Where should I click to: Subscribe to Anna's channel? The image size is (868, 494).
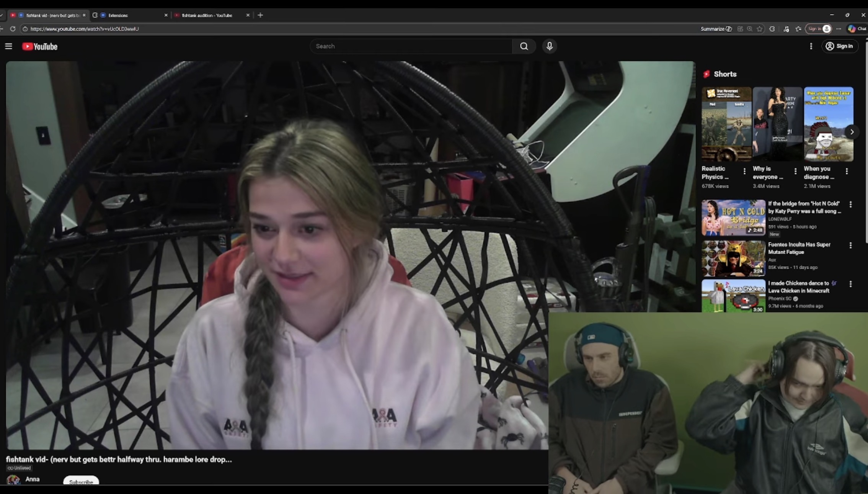pos(81,481)
